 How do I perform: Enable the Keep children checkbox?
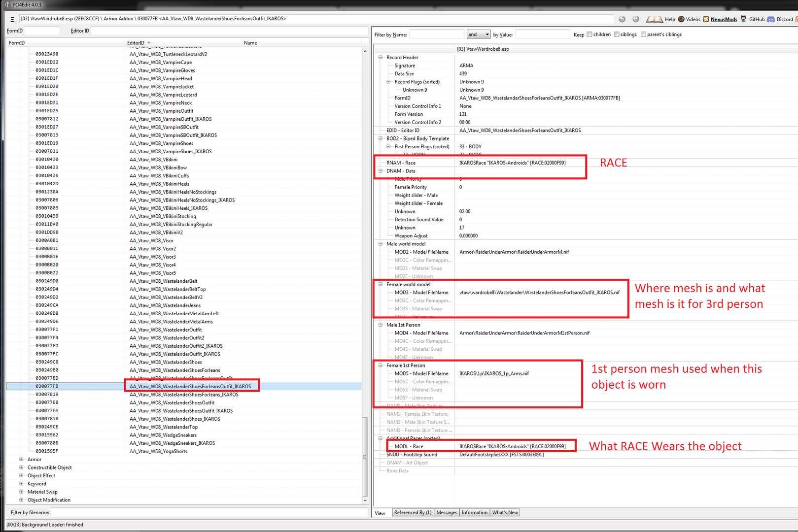pos(590,34)
